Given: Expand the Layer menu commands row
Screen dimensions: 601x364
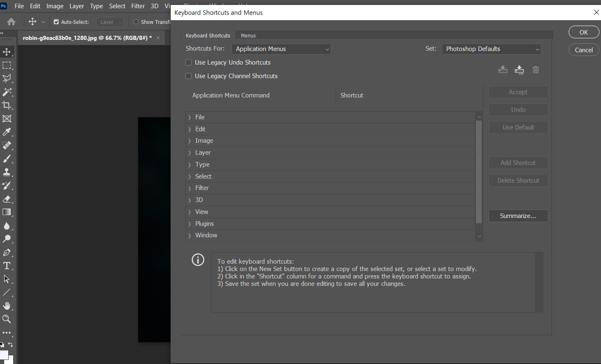Looking at the screenshot, I should [330, 153].
